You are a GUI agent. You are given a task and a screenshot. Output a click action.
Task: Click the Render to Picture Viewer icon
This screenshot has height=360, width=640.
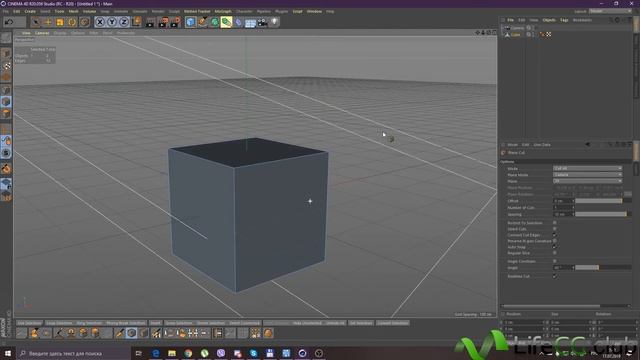pyautogui.click(x=163, y=22)
